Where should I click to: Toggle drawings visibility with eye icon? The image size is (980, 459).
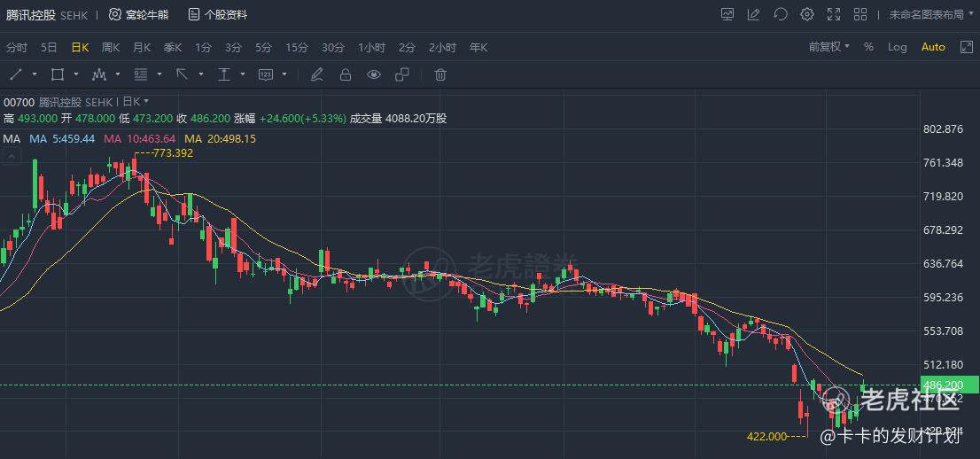(374, 75)
